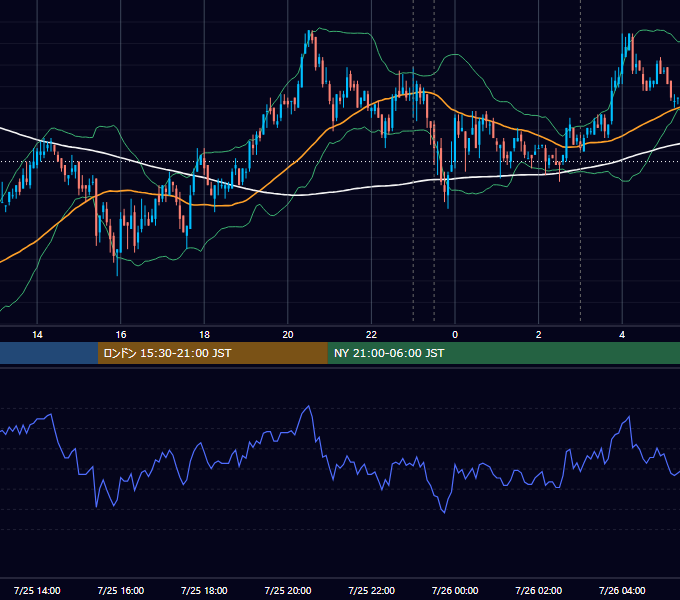Click the 7/25 14:00 date label
This screenshot has height=600, width=680.
point(37,590)
